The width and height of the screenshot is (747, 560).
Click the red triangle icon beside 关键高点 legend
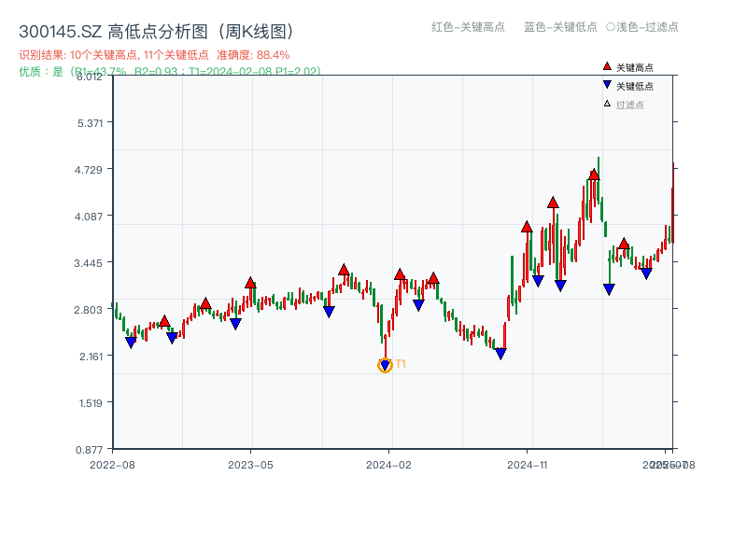tap(607, 66)
